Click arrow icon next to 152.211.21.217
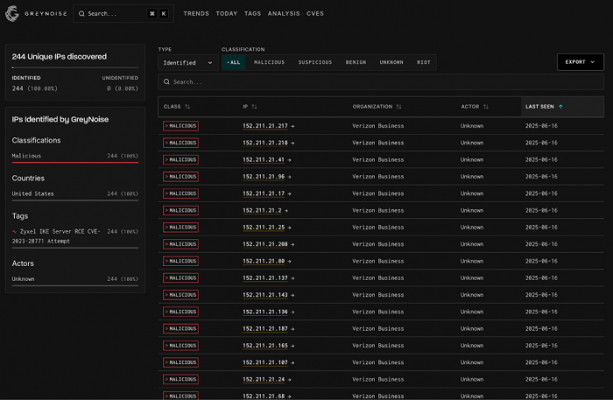This screenshot has height=400, width=613. (x=292, y=126)
